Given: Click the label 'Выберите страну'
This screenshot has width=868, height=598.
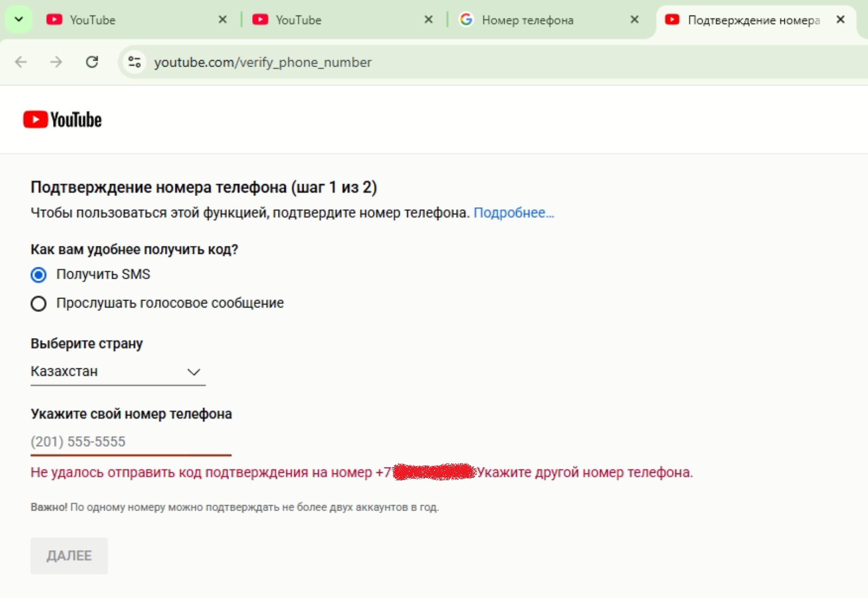Looking at the screenshot, I should [x=87, y=344].
